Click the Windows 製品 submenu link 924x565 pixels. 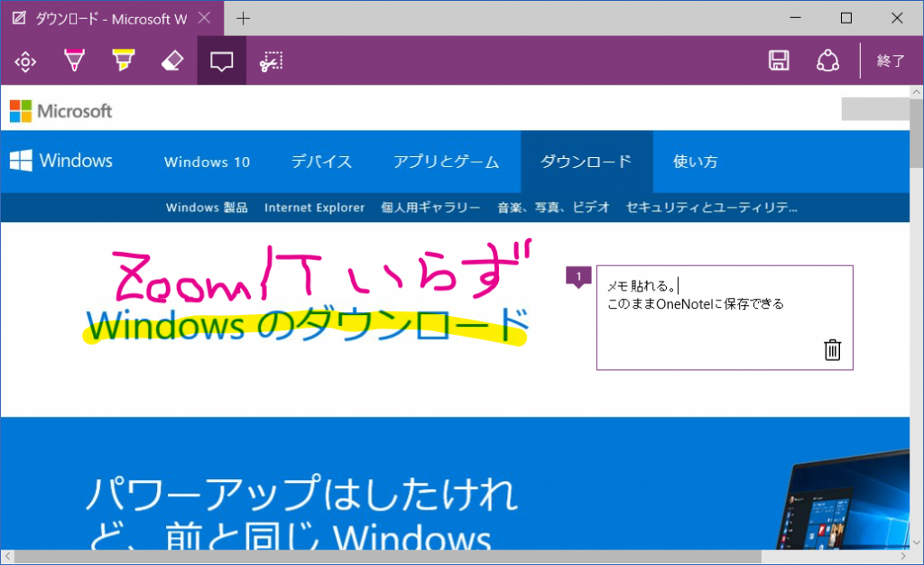pyautogui.click(x=207, y=208)
